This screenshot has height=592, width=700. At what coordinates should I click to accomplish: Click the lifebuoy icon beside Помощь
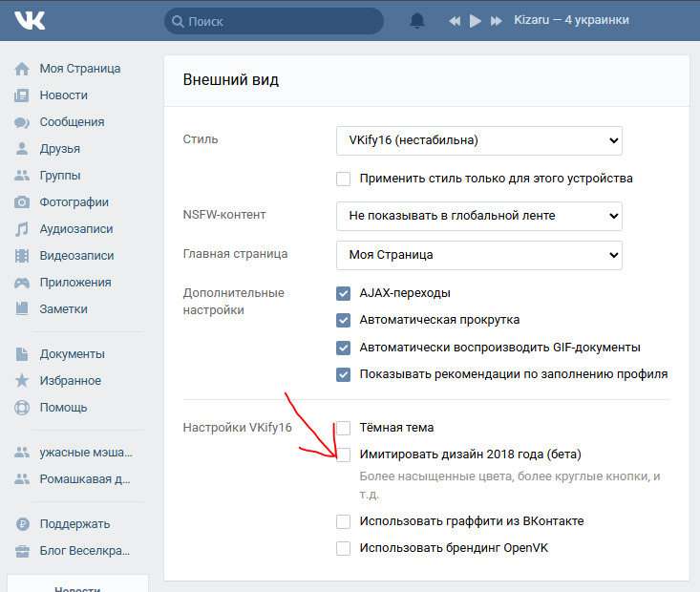(22, 408)
